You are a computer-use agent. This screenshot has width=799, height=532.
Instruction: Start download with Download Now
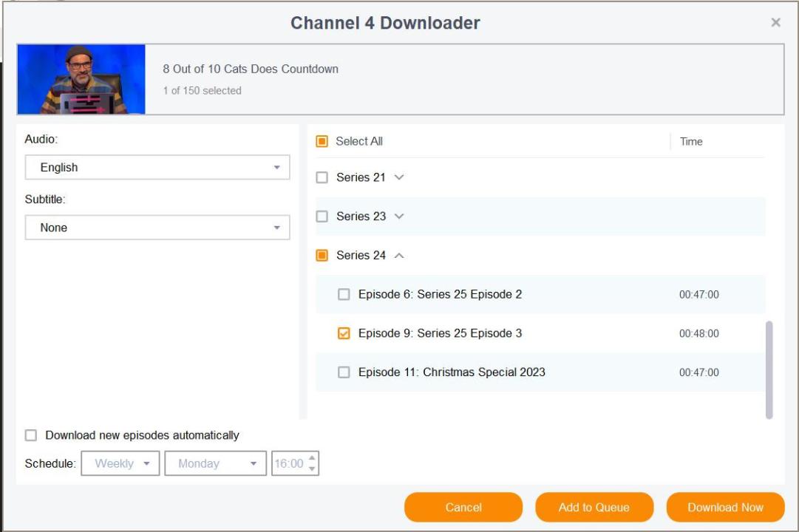click(725, 508)
